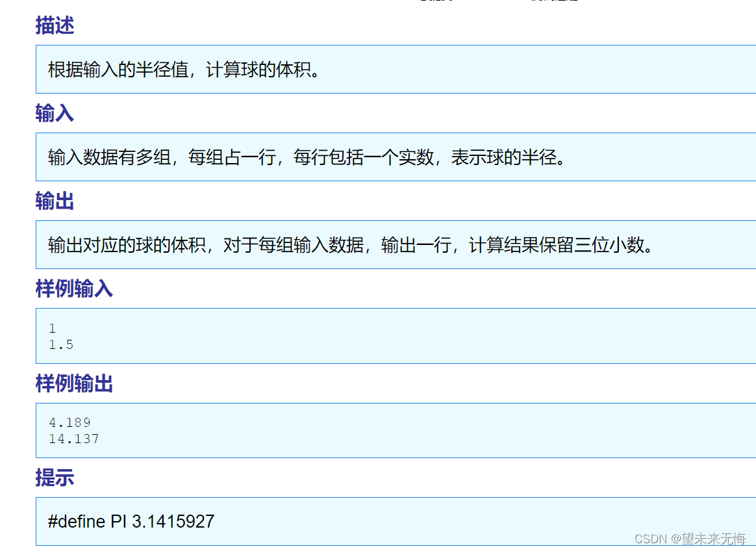Click the partially visible tab at top left
Screen dimensions: 756x551
coord(435,2)
